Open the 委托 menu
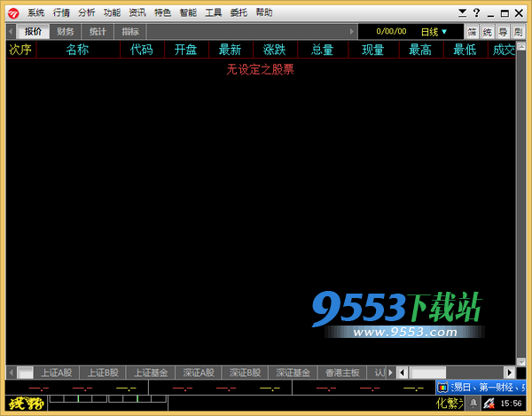Viewport: 532px width, 416px height. (239, 13)
